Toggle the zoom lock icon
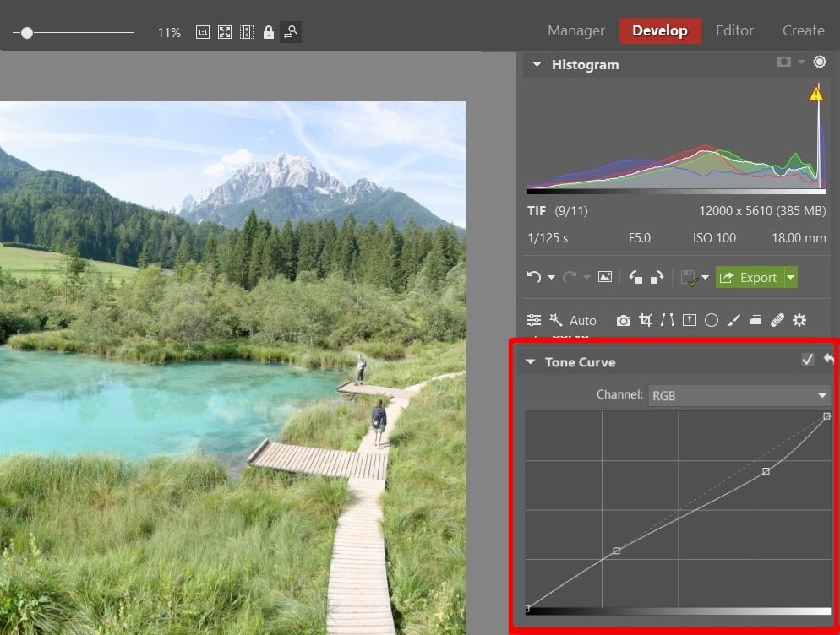This screenshot has width=840, height=635. (x=269, y=32)
